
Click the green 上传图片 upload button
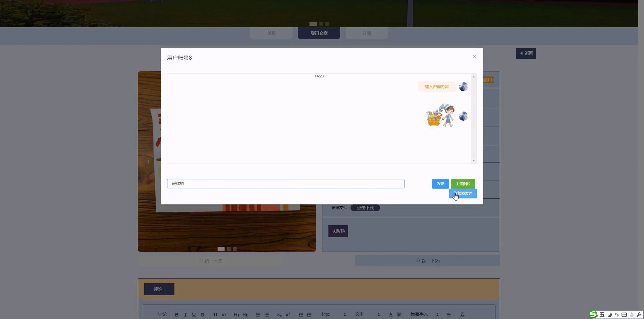pos(463,184)
